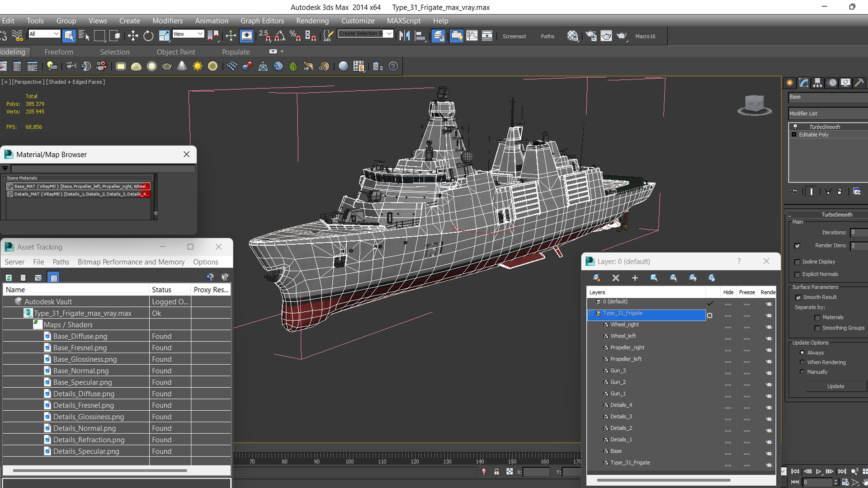Select the Always update option
868x488 pixels.
coord(802,352)
